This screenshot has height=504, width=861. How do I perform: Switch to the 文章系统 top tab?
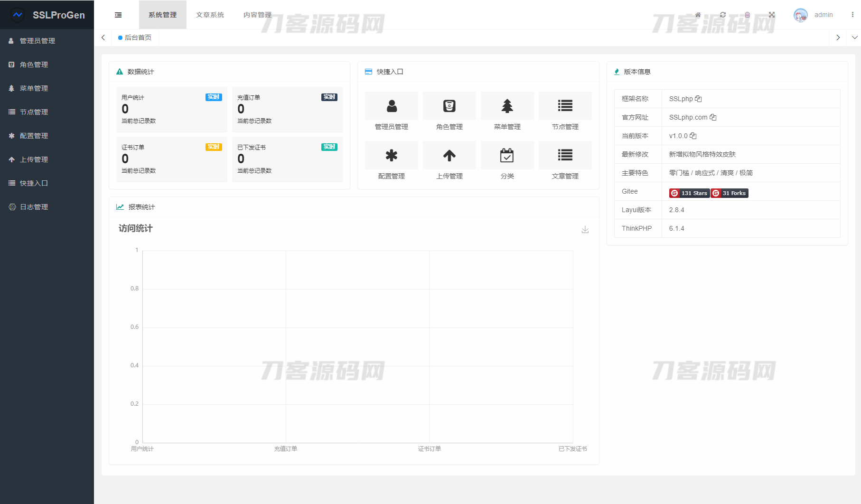pos(210,15)
